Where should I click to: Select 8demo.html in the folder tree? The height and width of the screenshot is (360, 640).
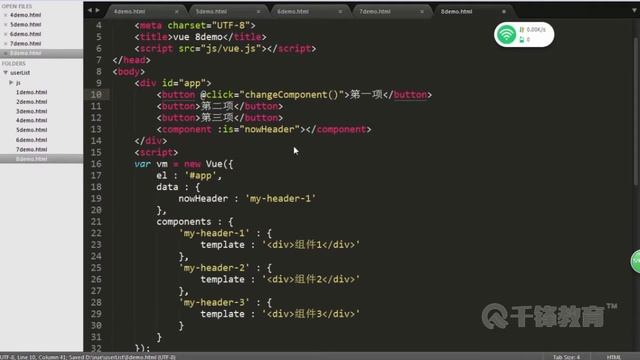[31, 159]
